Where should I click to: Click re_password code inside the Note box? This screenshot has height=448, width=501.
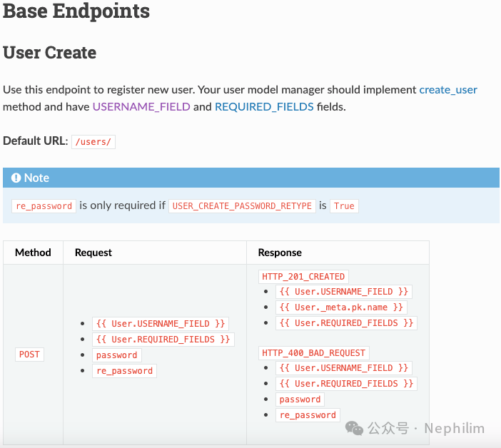pyautogui.click(x=44, y=206)
